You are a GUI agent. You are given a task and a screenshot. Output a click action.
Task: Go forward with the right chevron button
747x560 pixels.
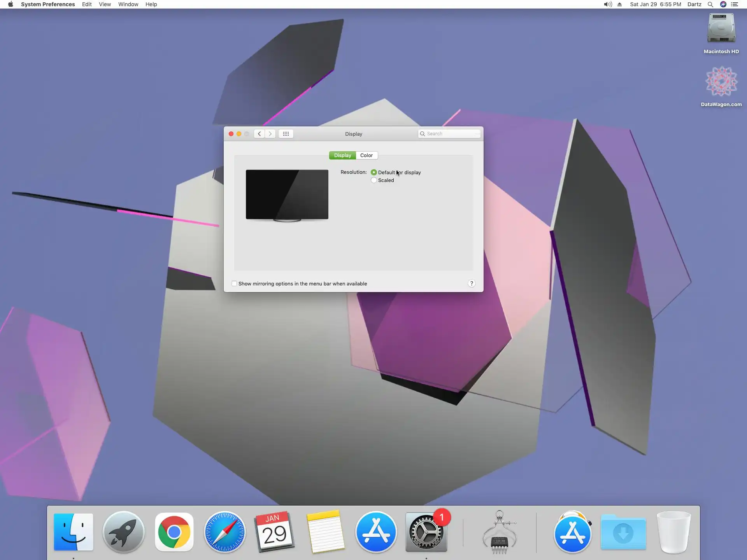pos(270,134)
